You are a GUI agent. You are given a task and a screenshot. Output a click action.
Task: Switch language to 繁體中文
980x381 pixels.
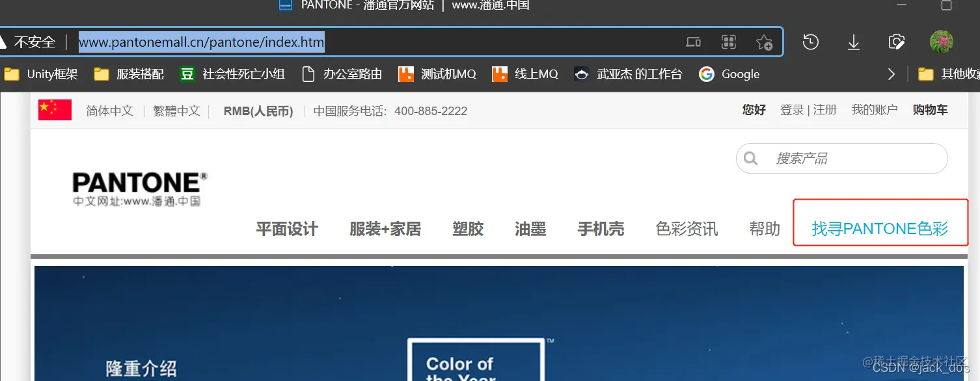pos(176,110)
